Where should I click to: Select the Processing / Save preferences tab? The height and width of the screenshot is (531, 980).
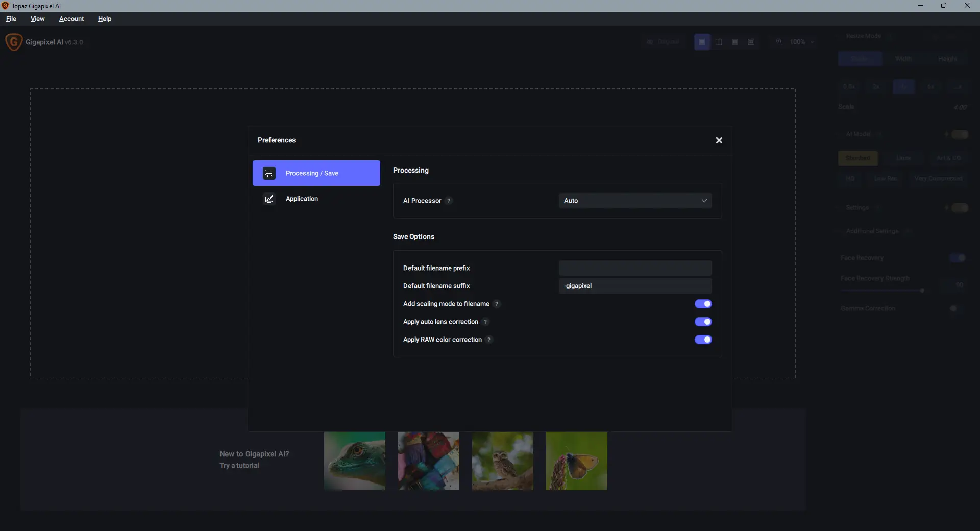tap(316, 173)
